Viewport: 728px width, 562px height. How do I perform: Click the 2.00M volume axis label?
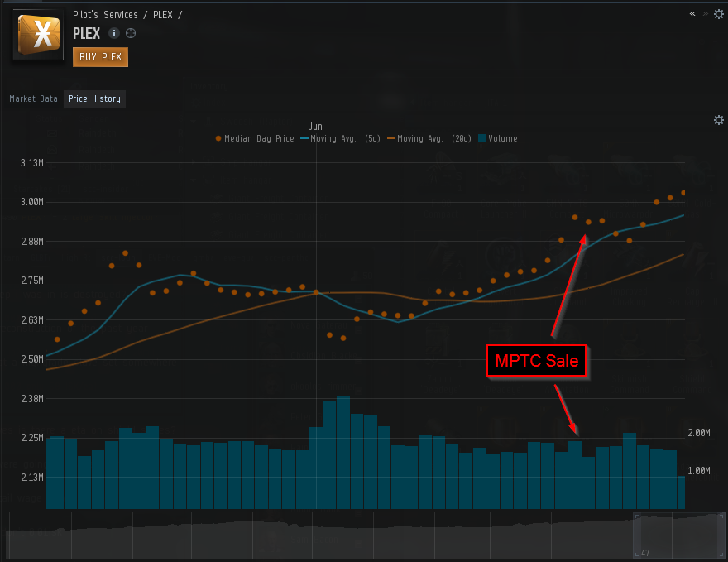click(x=699, y=432)
